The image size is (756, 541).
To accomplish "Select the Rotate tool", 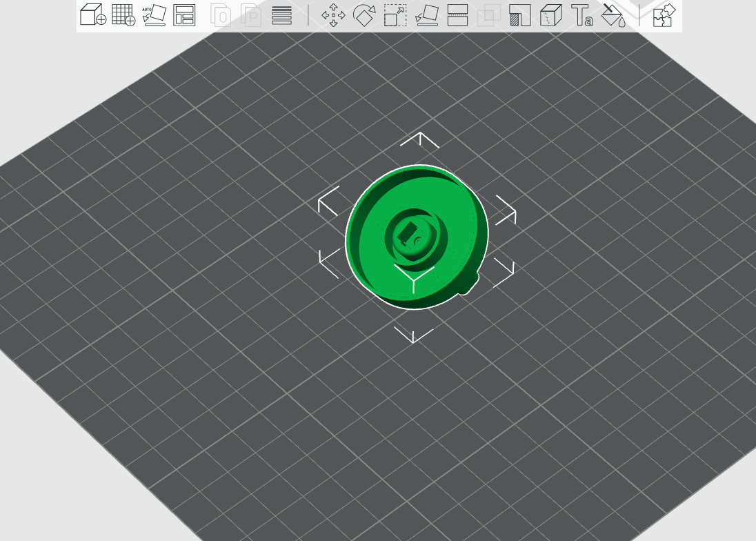I will click(364, 15).
